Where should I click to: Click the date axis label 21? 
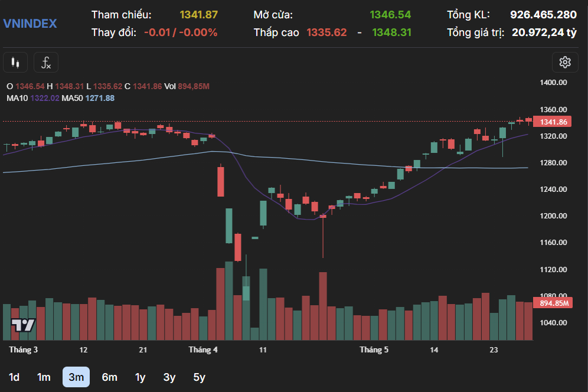pyautogui.click(x=143, y=350)
